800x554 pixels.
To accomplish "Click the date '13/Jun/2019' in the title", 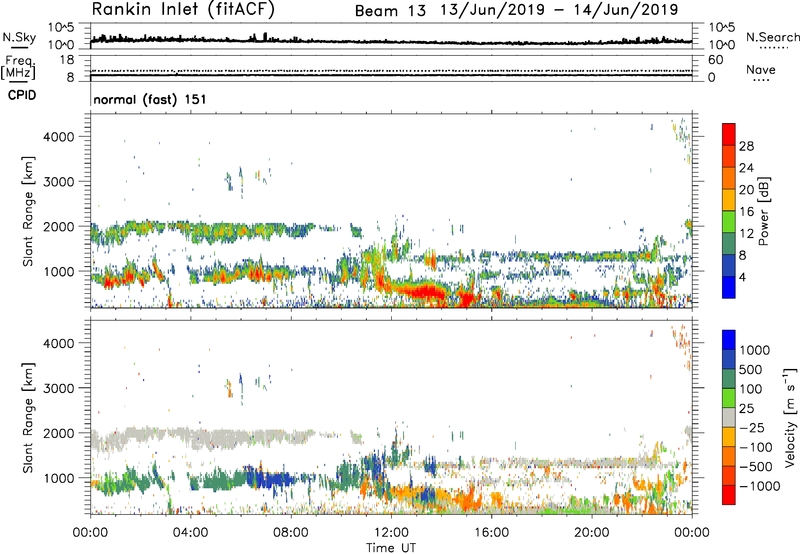I will tap(491, 10).
